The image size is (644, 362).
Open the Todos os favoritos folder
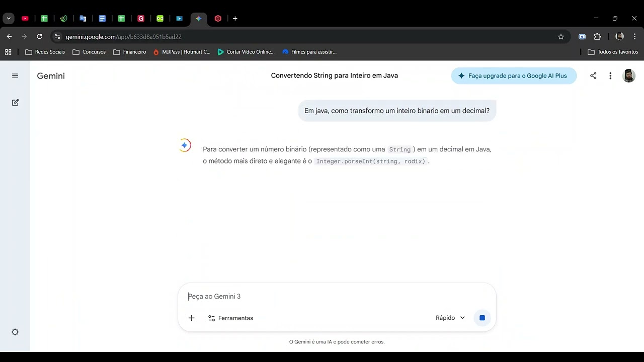(613, 52)
